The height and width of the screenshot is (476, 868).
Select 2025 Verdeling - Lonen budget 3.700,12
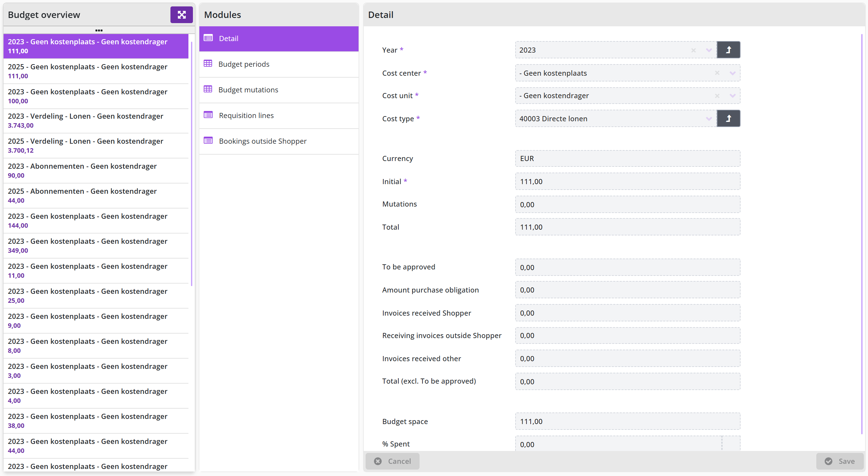click(x=96, y=146)
